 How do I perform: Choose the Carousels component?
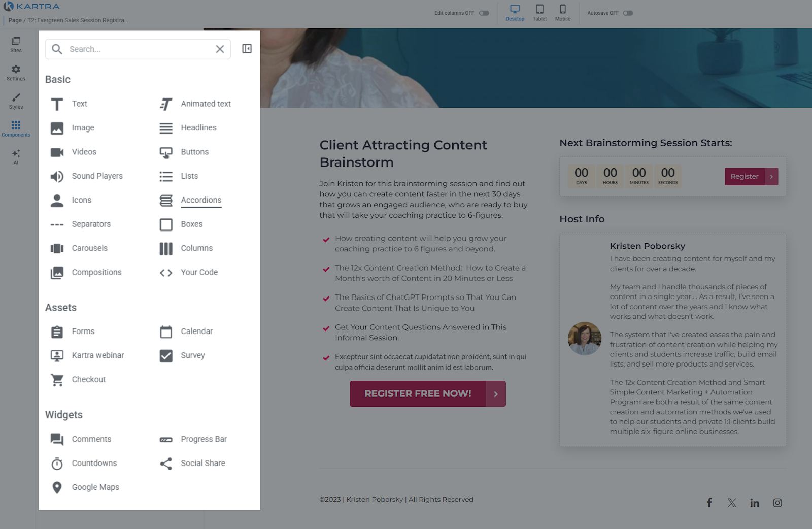coord(79,248)
